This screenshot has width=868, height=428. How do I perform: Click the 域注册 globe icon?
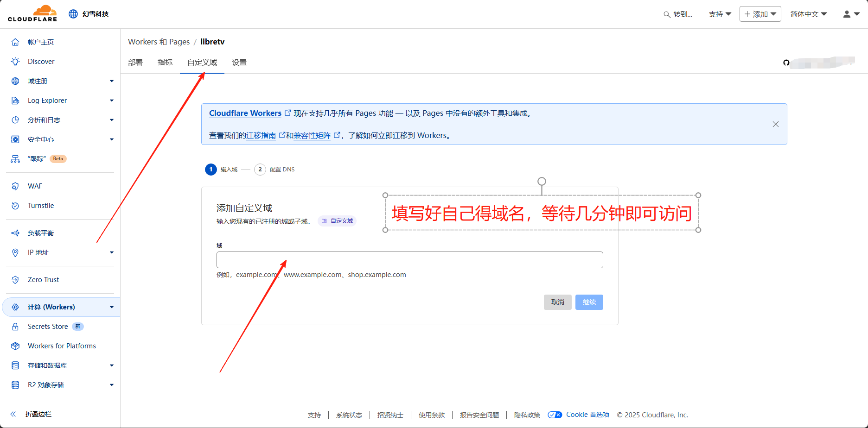(x=15, y=81)
